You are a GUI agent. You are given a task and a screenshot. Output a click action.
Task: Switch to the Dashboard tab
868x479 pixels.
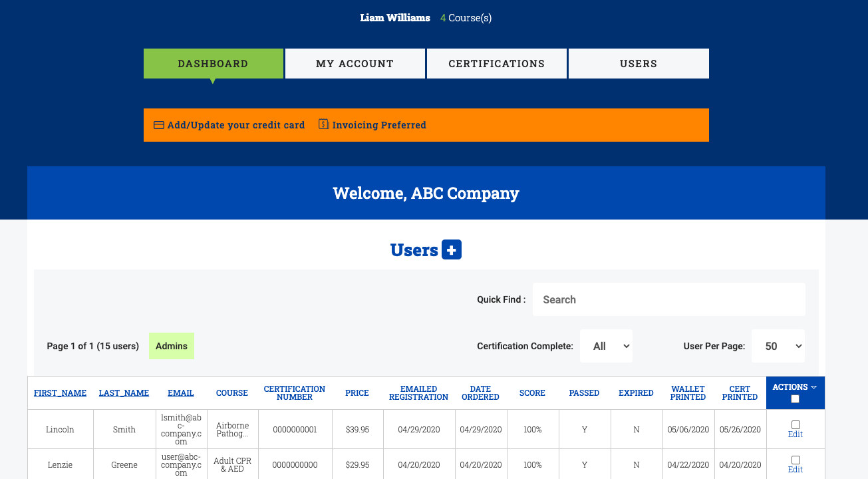click(214, 64)
